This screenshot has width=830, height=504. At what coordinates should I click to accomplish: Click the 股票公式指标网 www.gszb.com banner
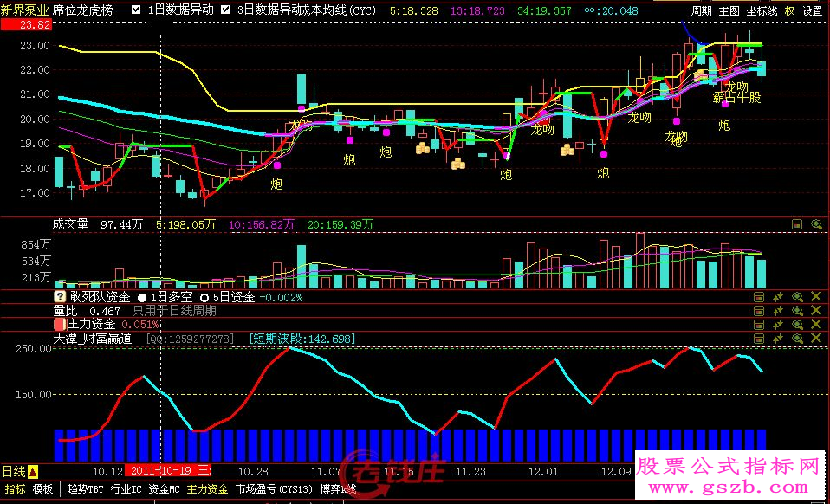(x=729, y=475)
